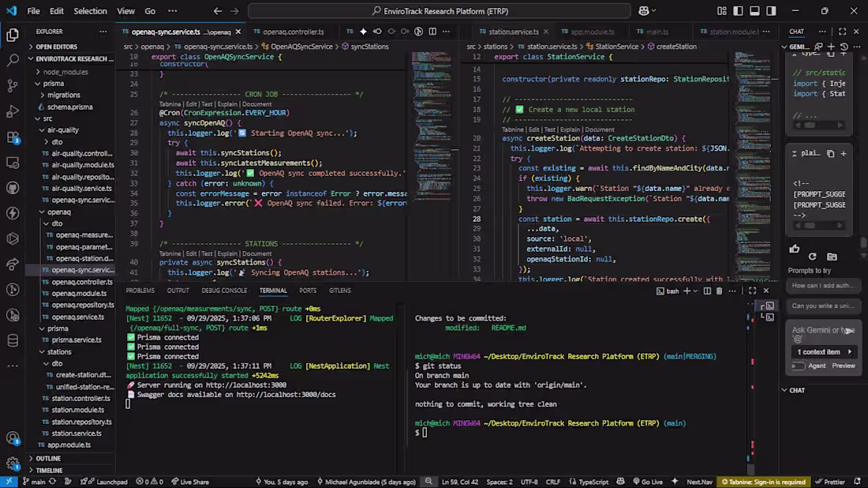The height and width of the screenshot is (488, 868).
Task: Open the Source Control view
Action: 12,85
